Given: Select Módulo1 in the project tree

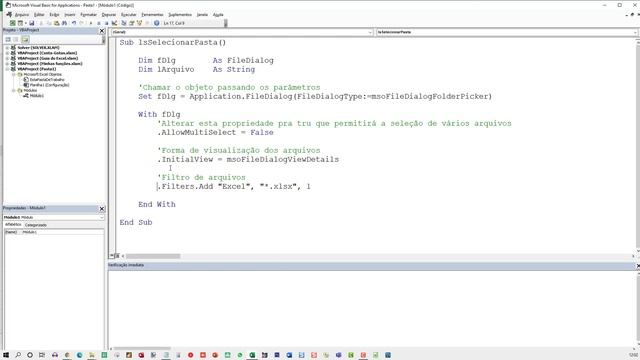Looking at the screenshot, I should [36, 96].
